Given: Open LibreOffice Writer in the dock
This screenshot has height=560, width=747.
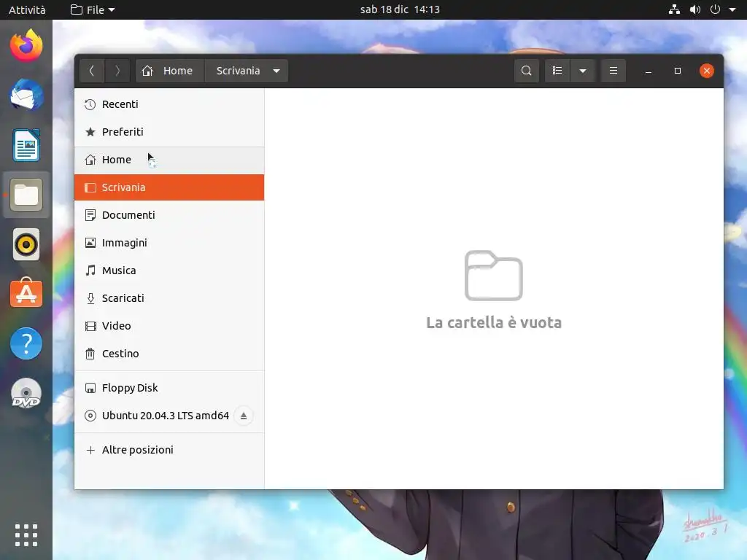Looking at the screenshot, I should tap(26, 145).
